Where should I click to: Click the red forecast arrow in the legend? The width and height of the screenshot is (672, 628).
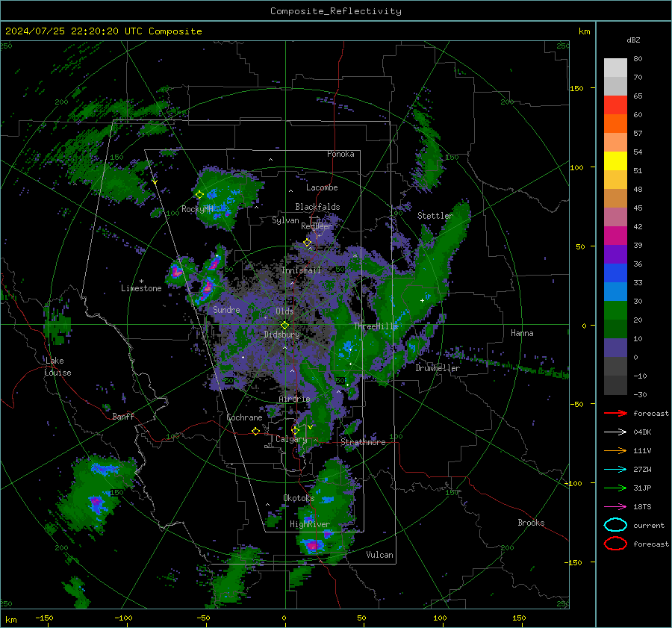click(x=615, y=413)
